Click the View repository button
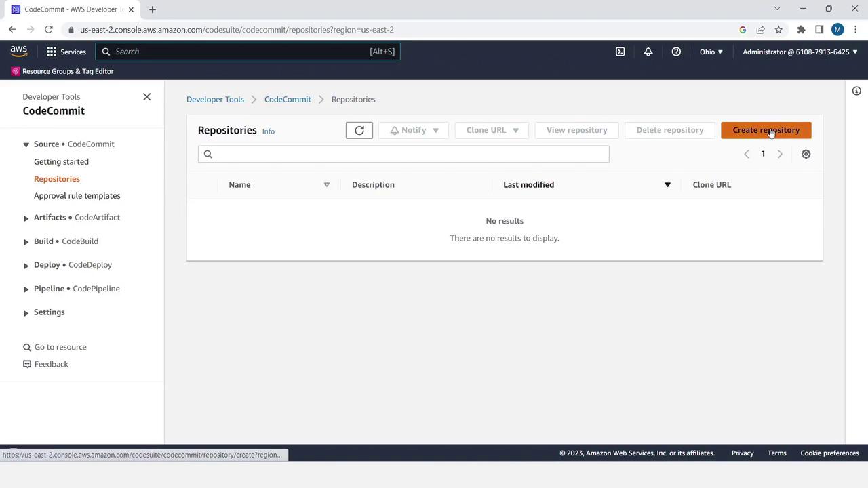The height and width of the screenshot is (488, 868). [576, 130]
